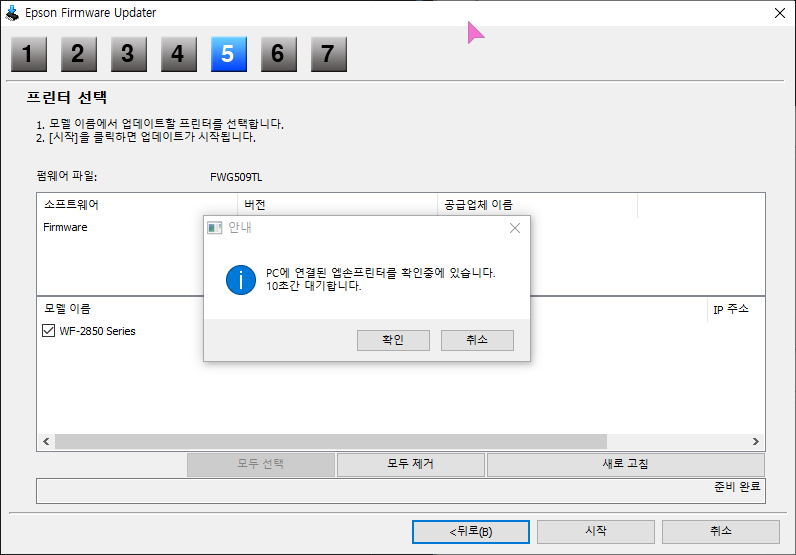796x555 pixels.
Task: Click step 7 icon in wizard header
Action: tap(329, 54)
